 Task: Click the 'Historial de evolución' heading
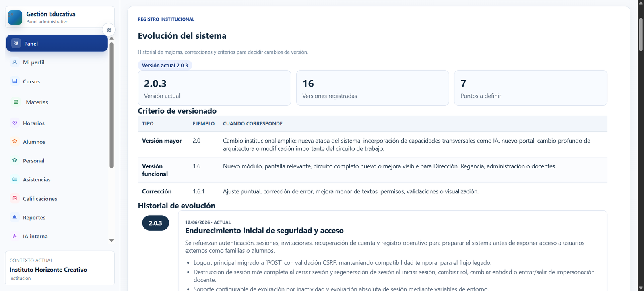coord(177,206)
